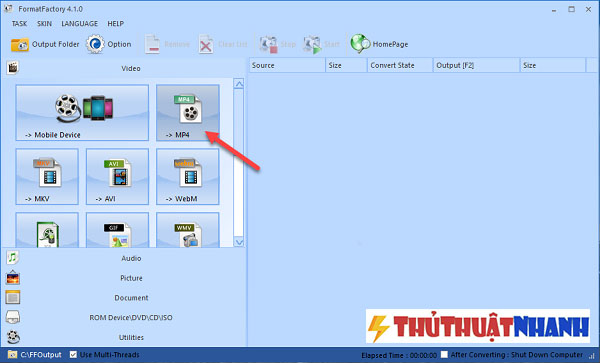Pick the -> MKV format tile
This screenshot has height=363, width=600.
47,177
